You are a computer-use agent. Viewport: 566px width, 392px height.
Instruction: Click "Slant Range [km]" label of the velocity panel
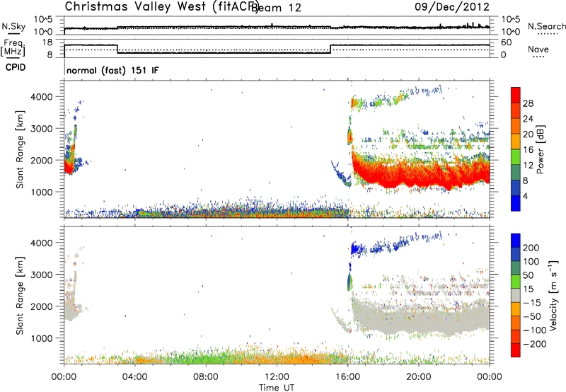[x=20, y=296]
